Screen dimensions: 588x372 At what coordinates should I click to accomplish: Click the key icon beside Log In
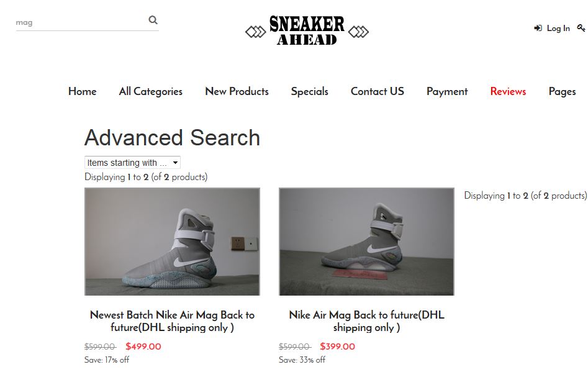(581, 28)
